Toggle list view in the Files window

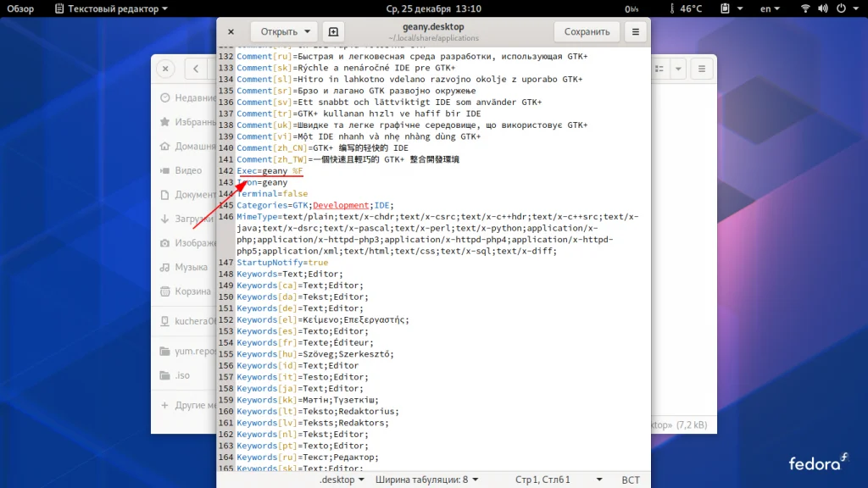pos(659,69)
